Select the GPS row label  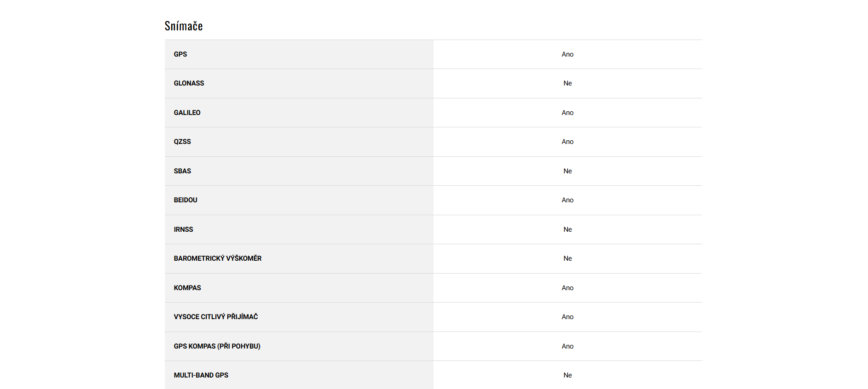click(x=180, y=54)
